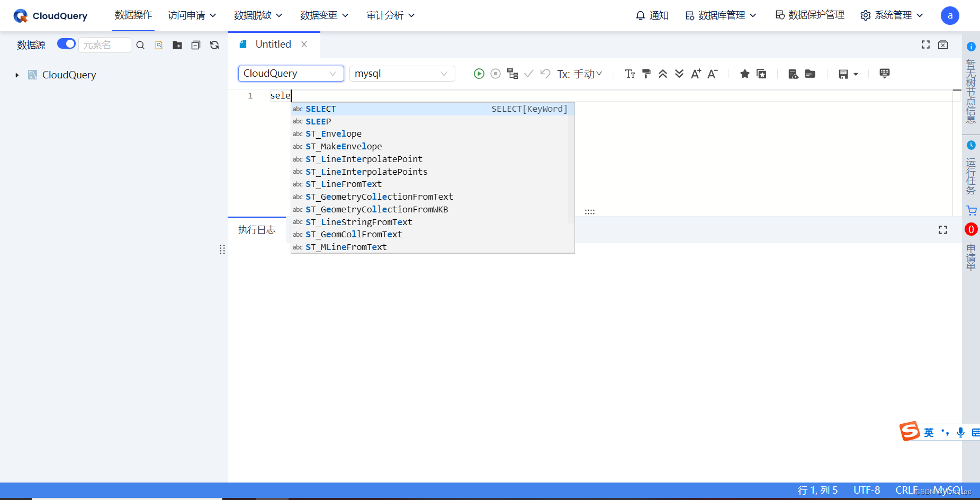
Task: Open 数据保护管理
Action: tap(810, 15)
